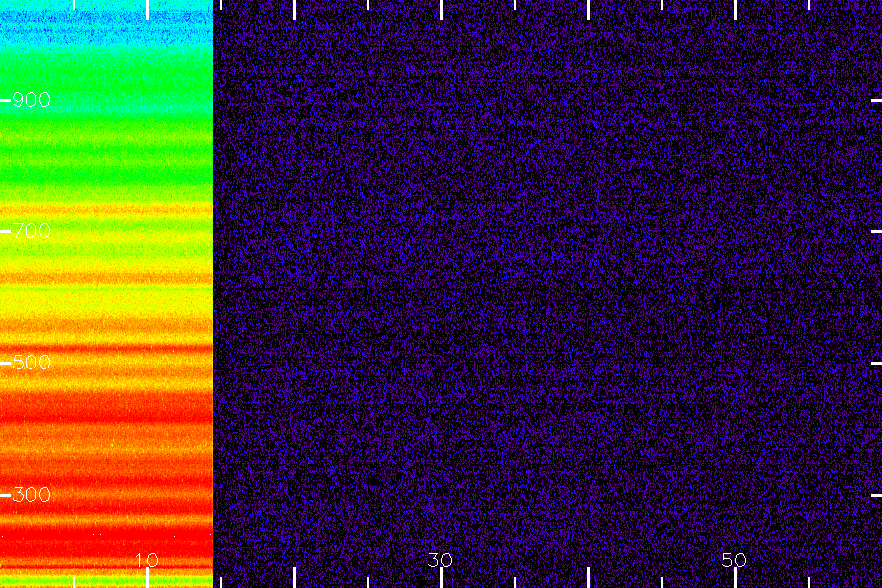This screenshot has width=882, height=588.
Task: Click the 30 x-axis label
Action: point(440,560)
